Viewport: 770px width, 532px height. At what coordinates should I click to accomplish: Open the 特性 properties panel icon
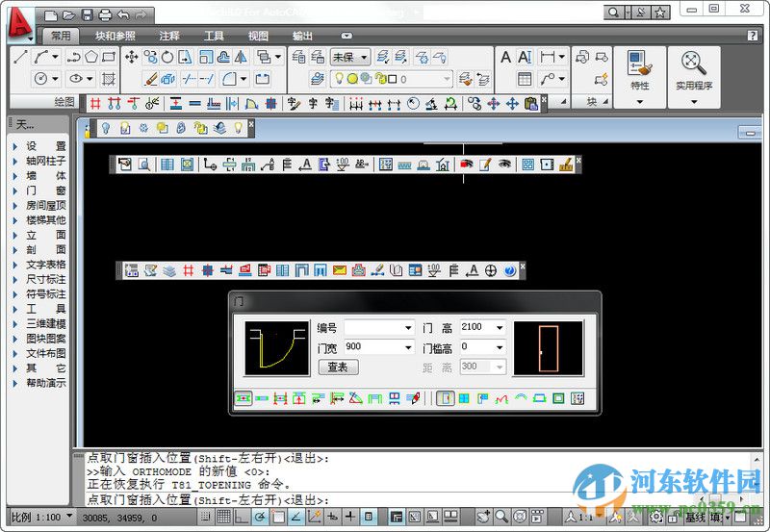[639, 67]
